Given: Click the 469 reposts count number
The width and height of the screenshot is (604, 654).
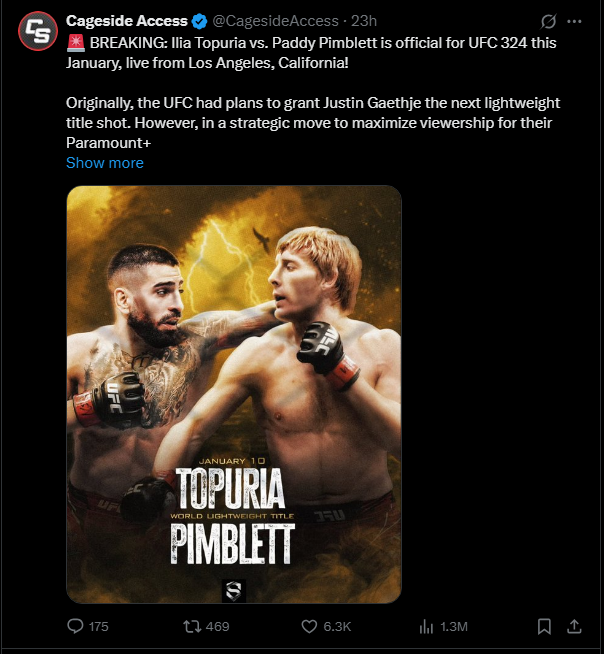Looking at the screenshot, I should 218,626.
